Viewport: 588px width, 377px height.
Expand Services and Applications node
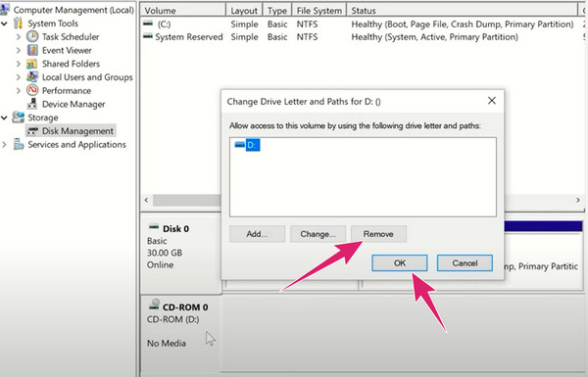point(5,145)
